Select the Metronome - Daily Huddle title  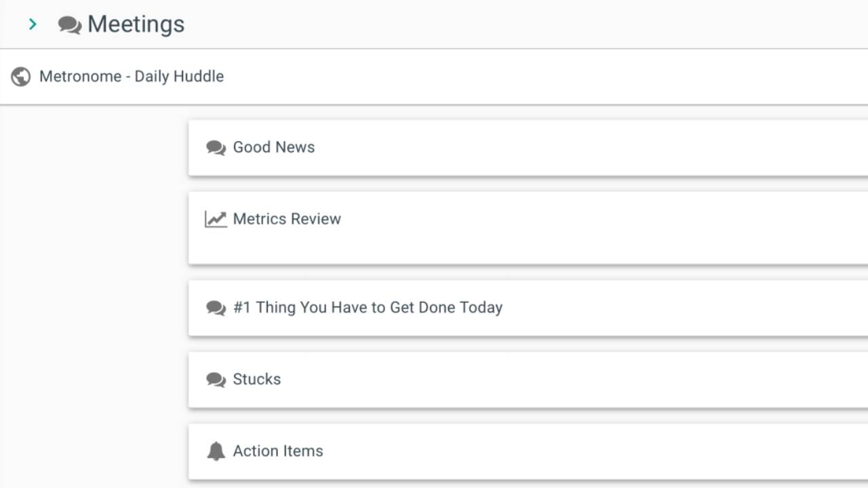(132, 77)
